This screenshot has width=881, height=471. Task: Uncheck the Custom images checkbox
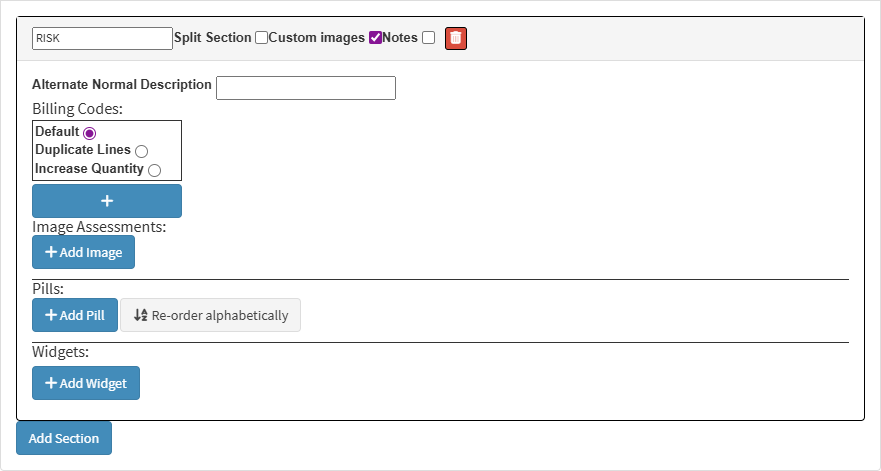(x=375, y=38)
